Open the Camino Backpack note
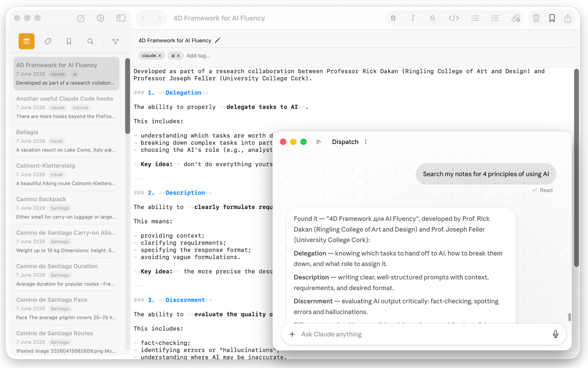588x368 pixels. click(66, 208)
